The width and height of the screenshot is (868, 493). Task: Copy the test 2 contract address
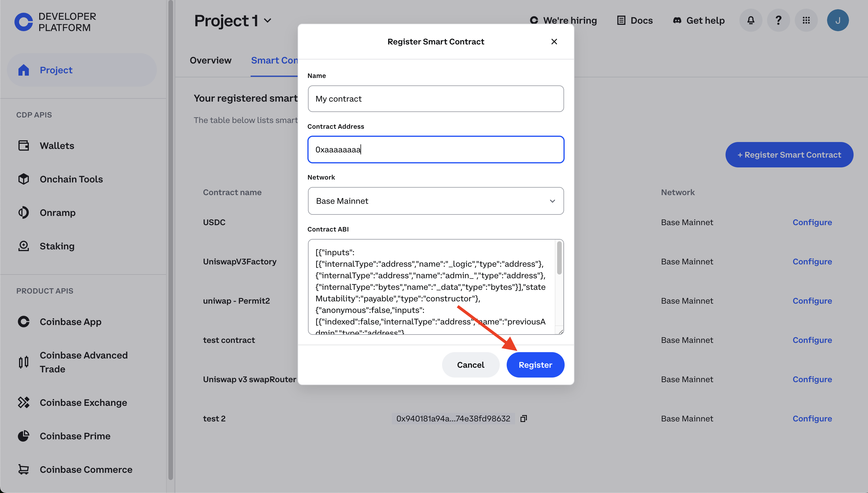pos(524,419)
